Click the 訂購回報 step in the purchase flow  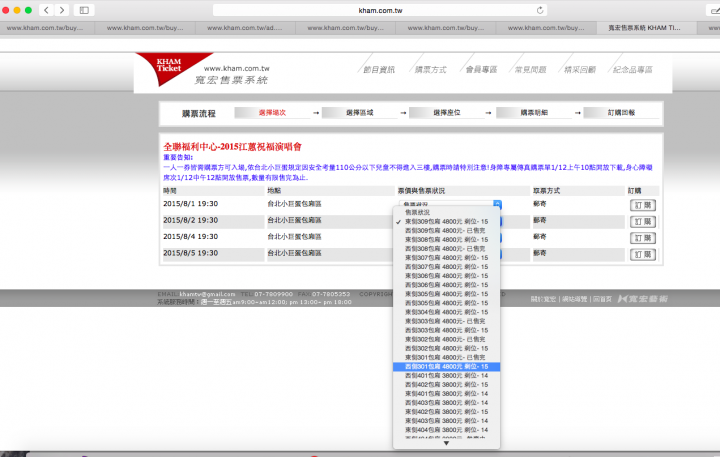pos(621,113)
